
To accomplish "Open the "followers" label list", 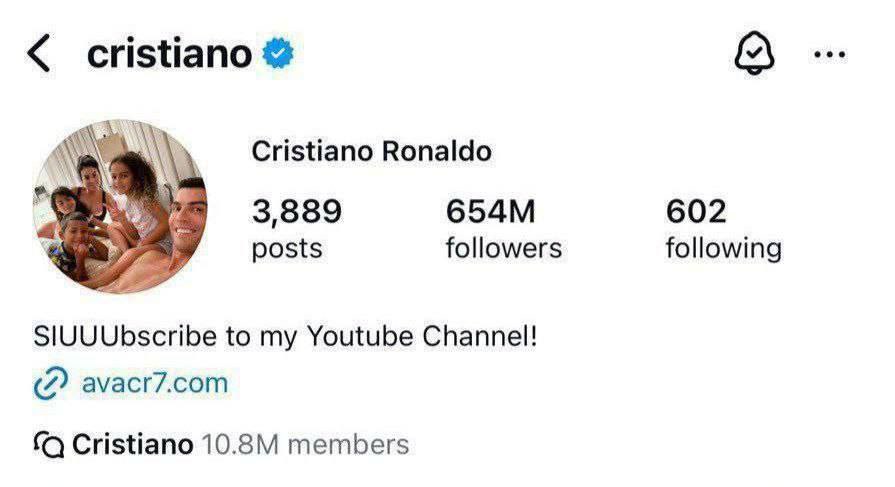I will tap(504, 247).
